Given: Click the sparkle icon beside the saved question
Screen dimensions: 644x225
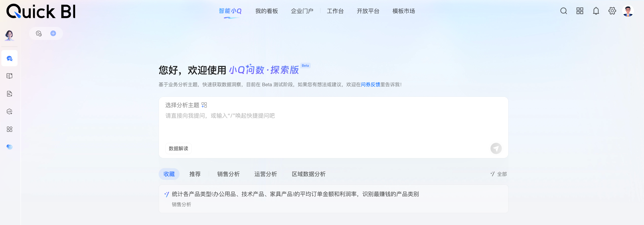Looking at the screenshot, I should [x=167, y=194].
